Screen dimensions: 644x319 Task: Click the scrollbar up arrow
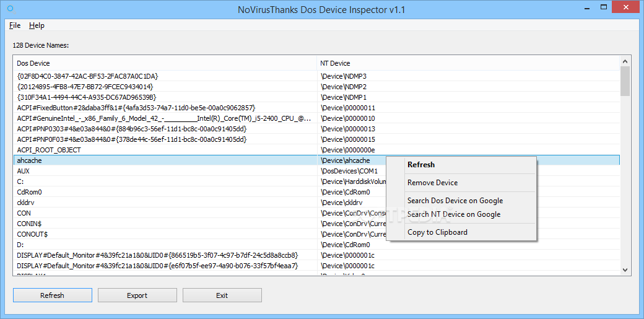(625, 61)
